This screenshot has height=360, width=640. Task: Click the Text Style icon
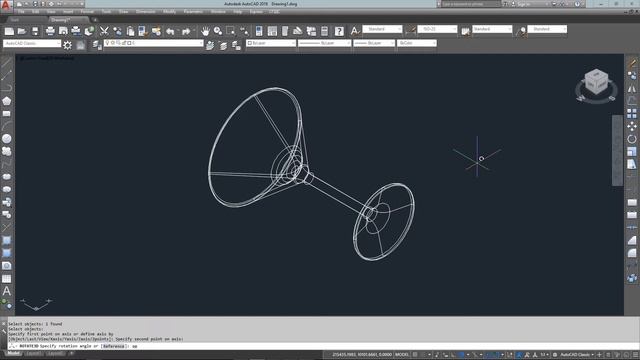pos(355,30)
